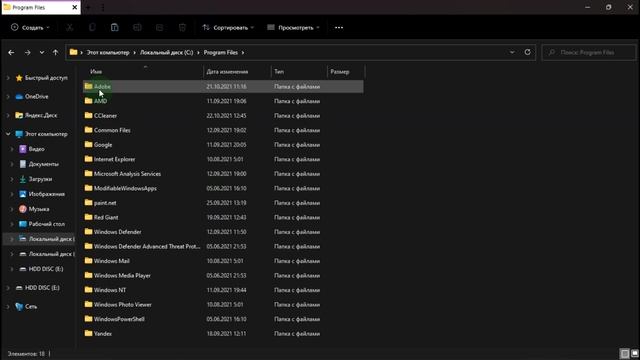Click Локальный диск (C:) in breadcrumb

point(167,52)
